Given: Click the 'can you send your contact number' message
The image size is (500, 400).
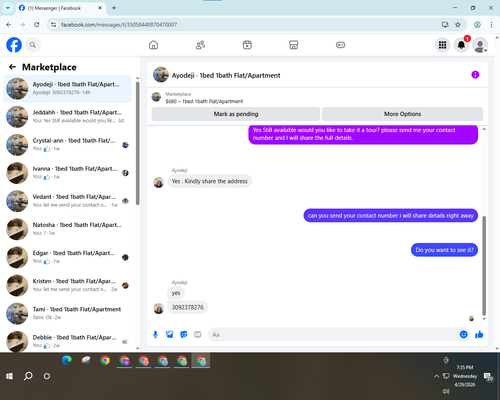Looking at the screenshot, I should coord(390,216).
